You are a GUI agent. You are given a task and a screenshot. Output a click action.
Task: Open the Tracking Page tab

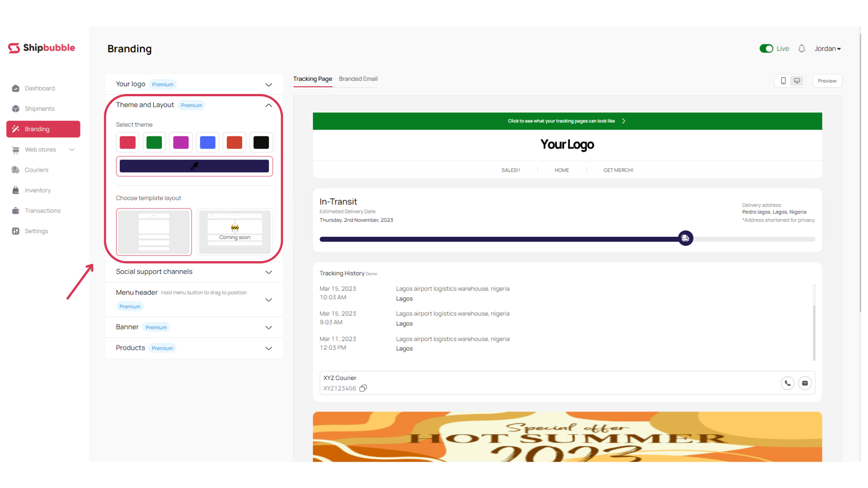[x=312, y=79]
